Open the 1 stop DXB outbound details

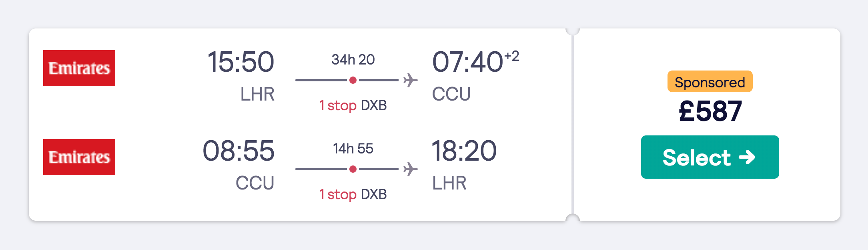[x=353, y=106]
